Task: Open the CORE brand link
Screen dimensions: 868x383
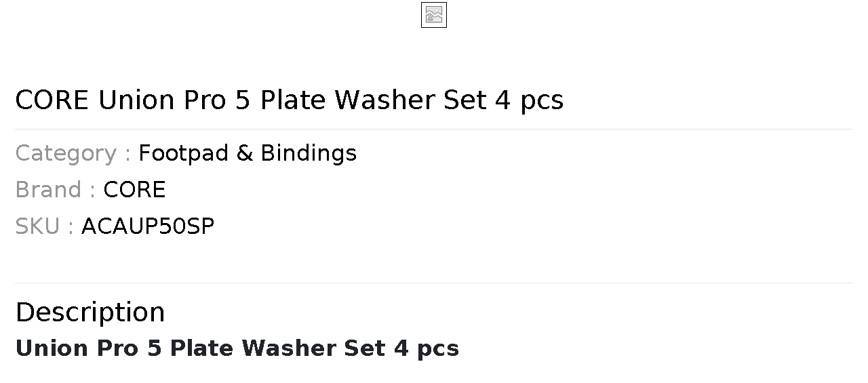Action: [134, 190]
